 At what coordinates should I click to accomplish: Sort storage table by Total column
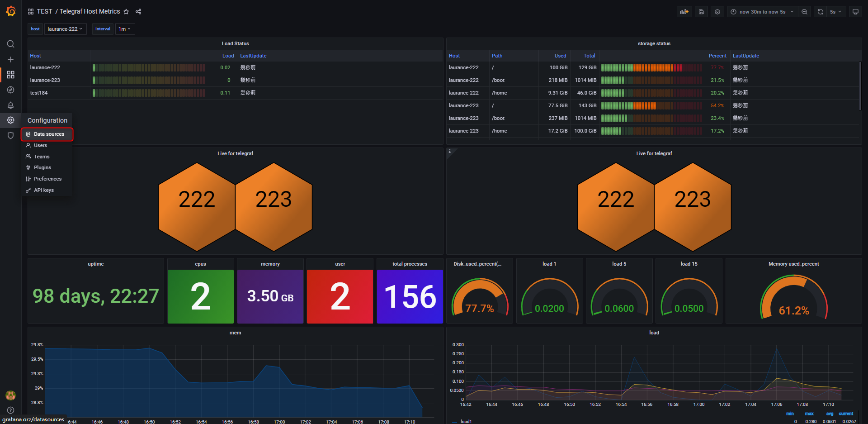pos(589,56)
